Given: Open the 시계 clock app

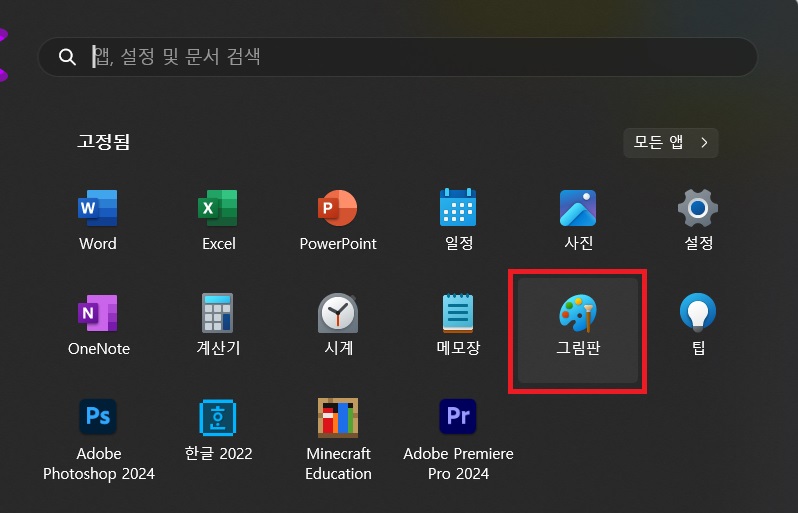Looking at the screenshot, I should 338,326.
